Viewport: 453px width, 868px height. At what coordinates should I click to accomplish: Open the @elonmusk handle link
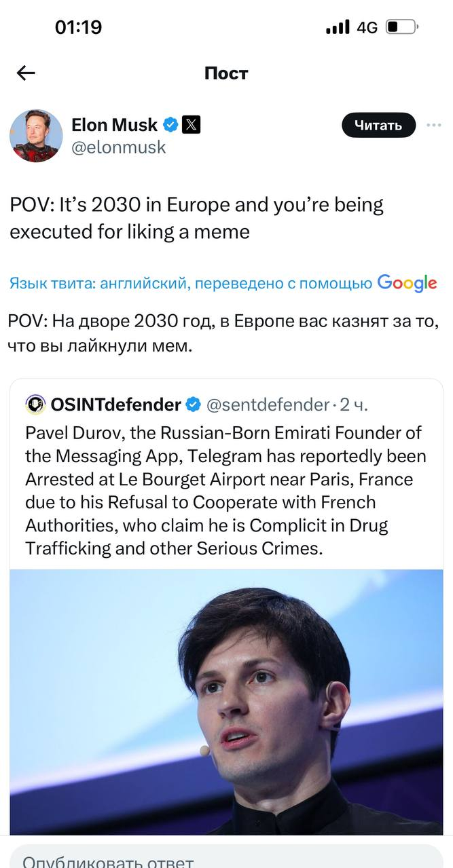click(x=119, y=147)
